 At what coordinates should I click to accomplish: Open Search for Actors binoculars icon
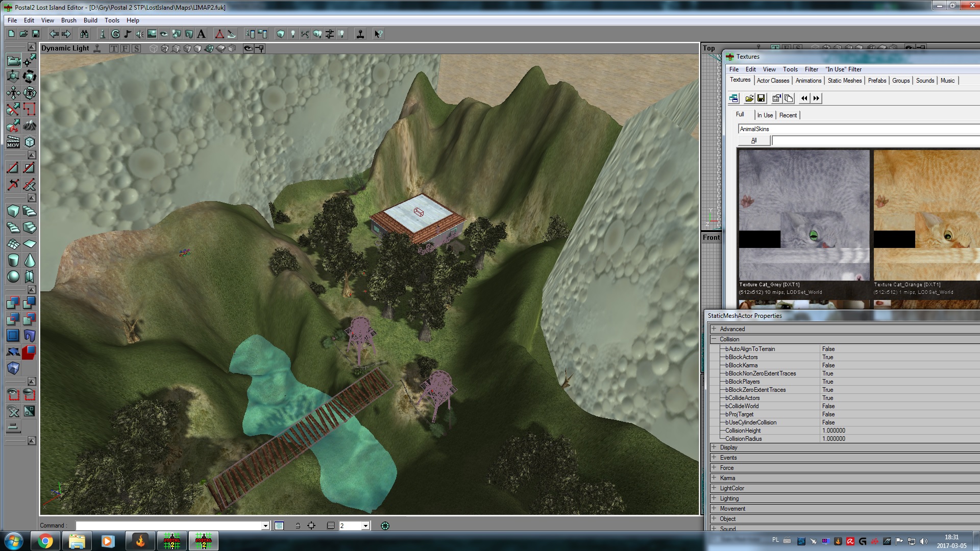click(84, 34)
